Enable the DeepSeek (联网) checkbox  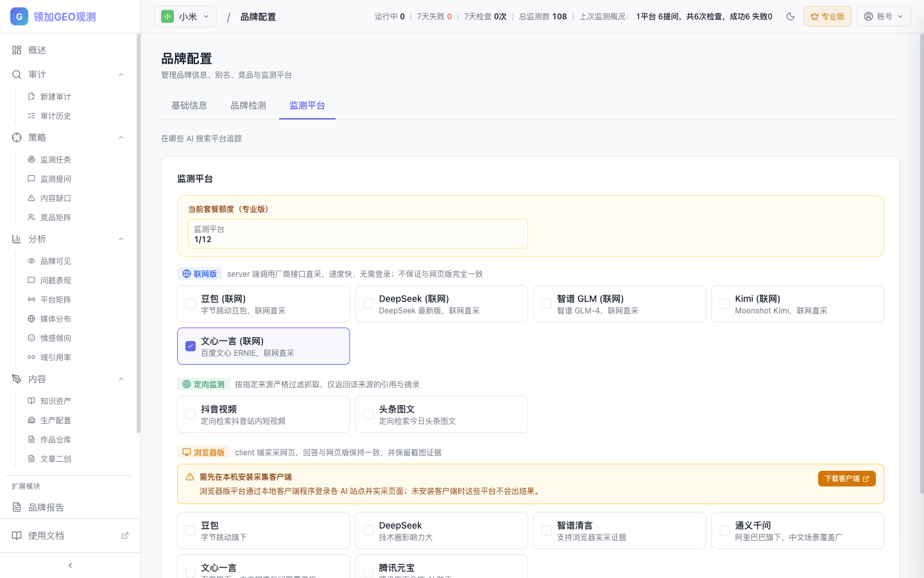point(368,304)
